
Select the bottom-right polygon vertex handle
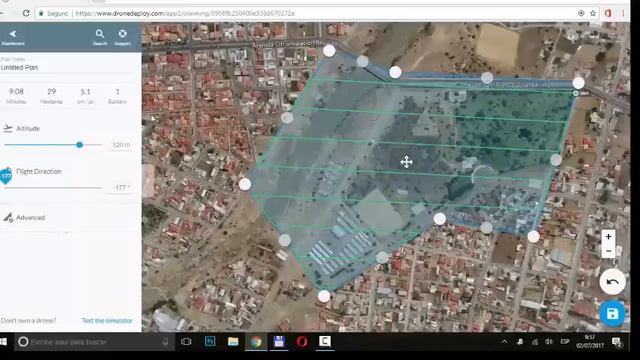point(533,236)
